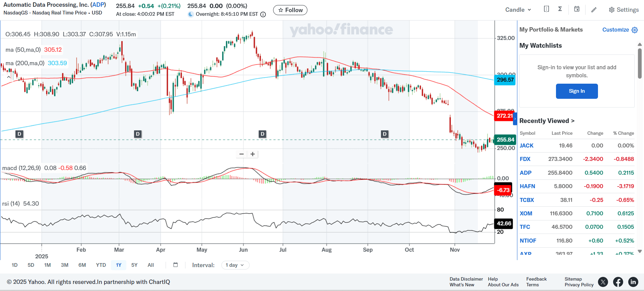
Task: Select FDX from Recently Viewed
Action: [525, 159]
